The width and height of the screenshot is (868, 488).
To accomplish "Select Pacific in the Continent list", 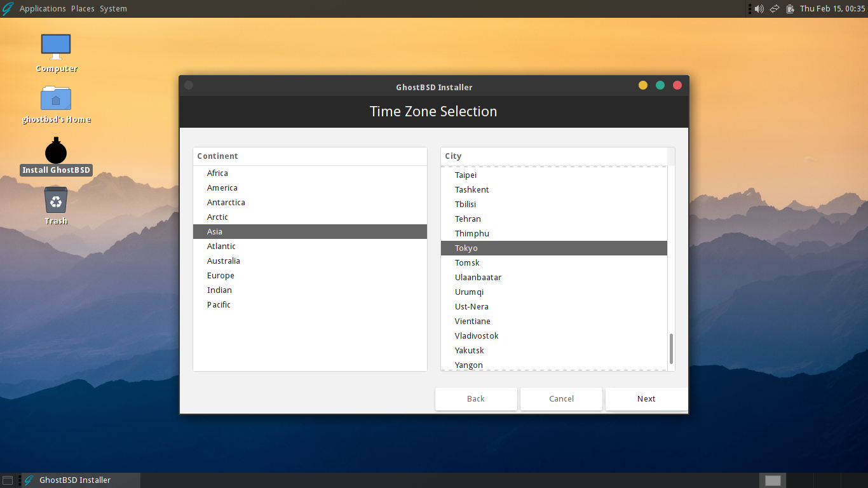I will pyautogui.click(x=310, y=305).
